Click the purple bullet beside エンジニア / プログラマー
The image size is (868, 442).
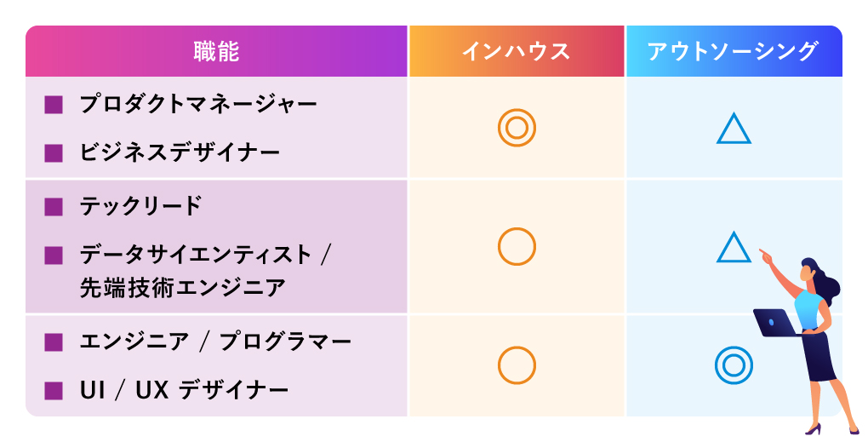(x=54, y=342)
